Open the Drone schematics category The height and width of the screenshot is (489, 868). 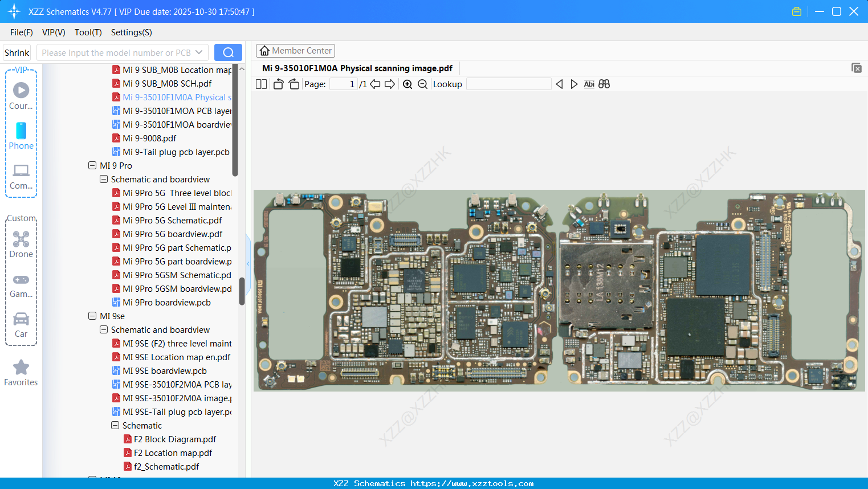point(21,245)
